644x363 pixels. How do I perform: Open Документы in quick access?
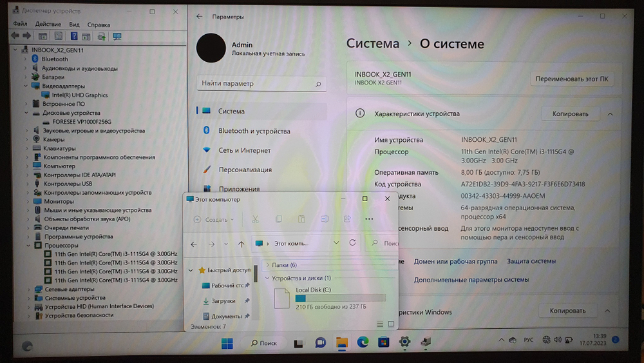coord(226,316)
